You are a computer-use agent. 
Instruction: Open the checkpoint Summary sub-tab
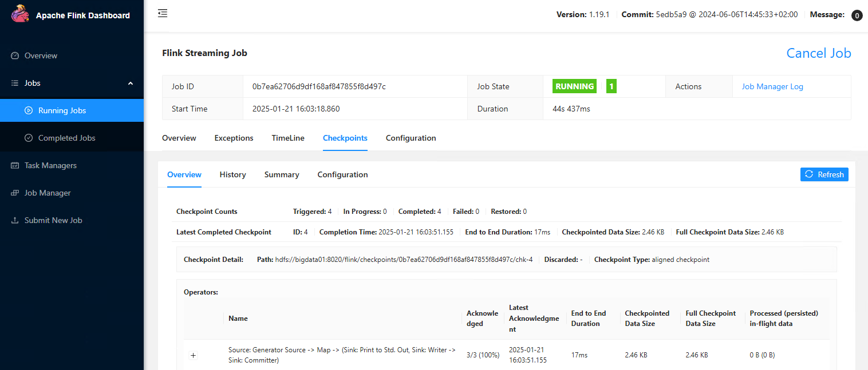282,174
